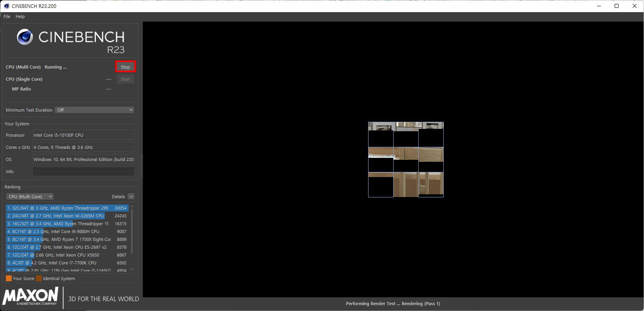
Task: Click the OS field
Action: (x=83, y=159)
